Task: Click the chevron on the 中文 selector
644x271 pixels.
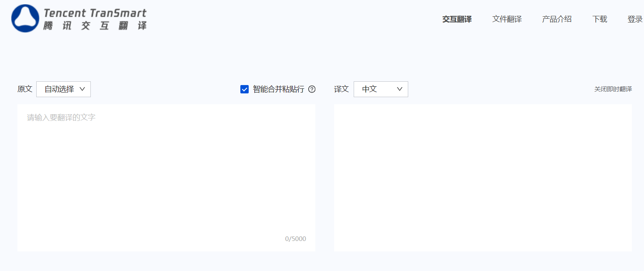Action: 399,89
